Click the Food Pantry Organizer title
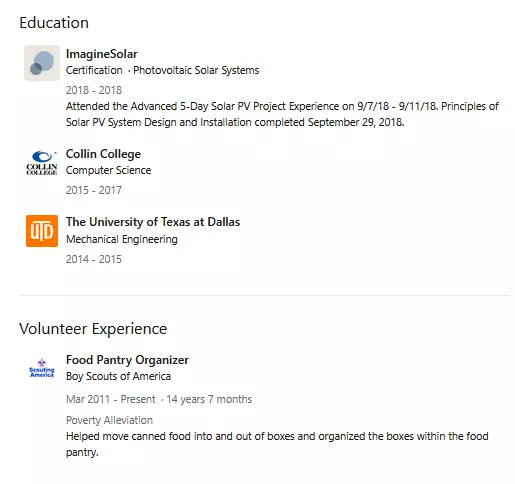The width and height of the screenshot is (515, 484). pyautogui.click(x=127, y=360)
